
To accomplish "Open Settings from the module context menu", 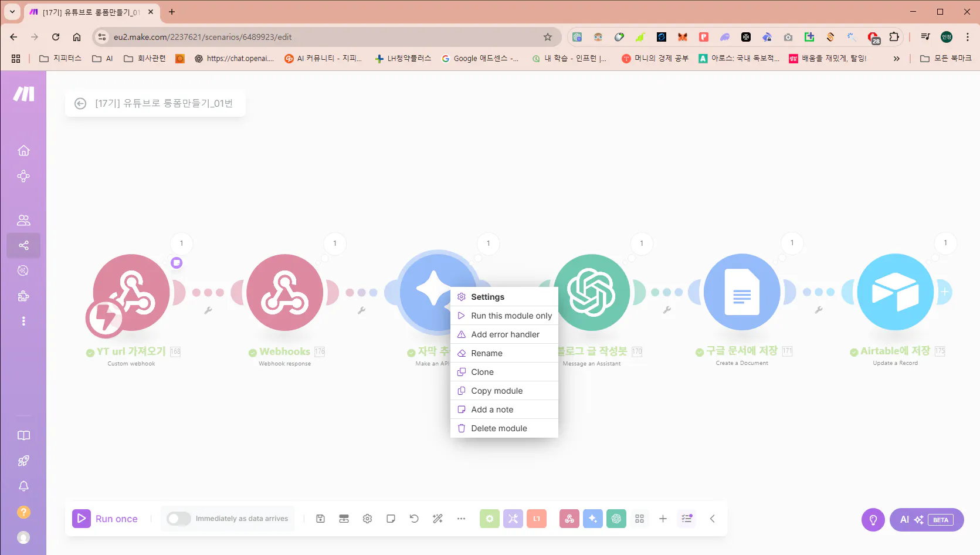I will 504,297.
